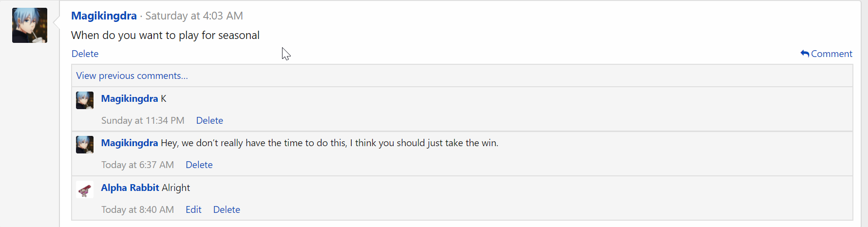Delete the main profile post

coord(85,54)
